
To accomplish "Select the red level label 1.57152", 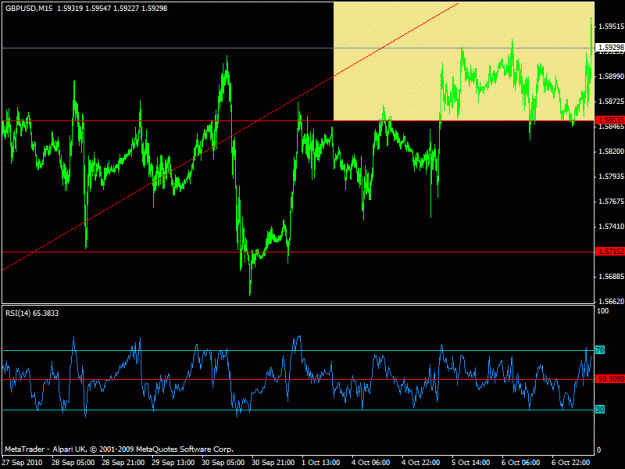I will 610,251.
